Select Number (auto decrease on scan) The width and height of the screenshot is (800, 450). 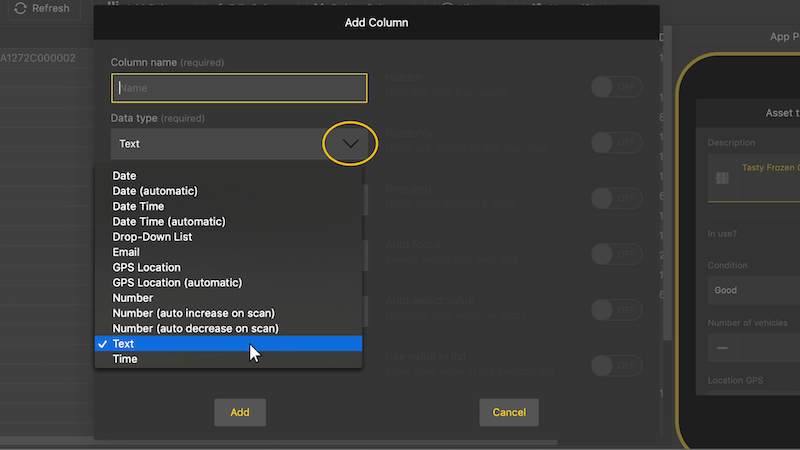[195, 328]
